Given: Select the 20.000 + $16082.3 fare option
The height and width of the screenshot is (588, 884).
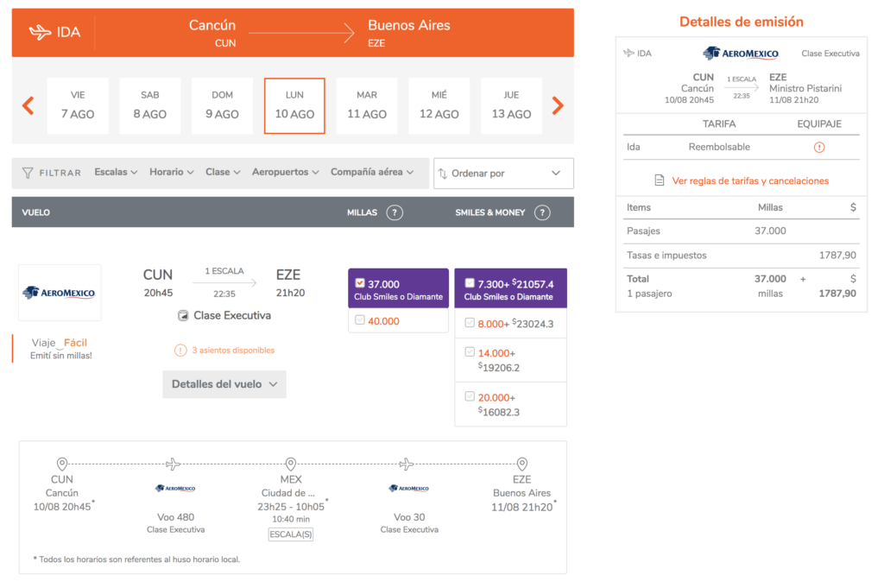Looking at the screenshot, I should [x=510, y=404].
